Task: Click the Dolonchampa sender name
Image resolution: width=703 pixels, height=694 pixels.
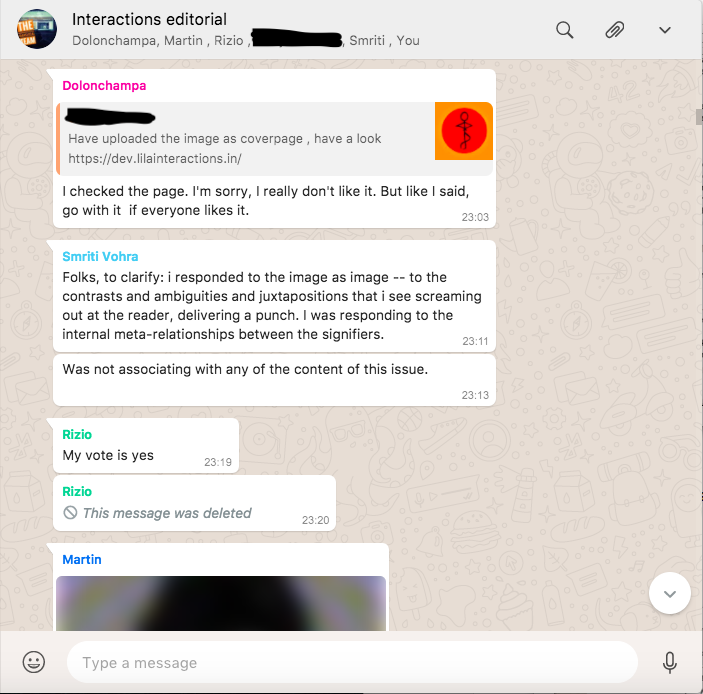Action: coord(104,86)
